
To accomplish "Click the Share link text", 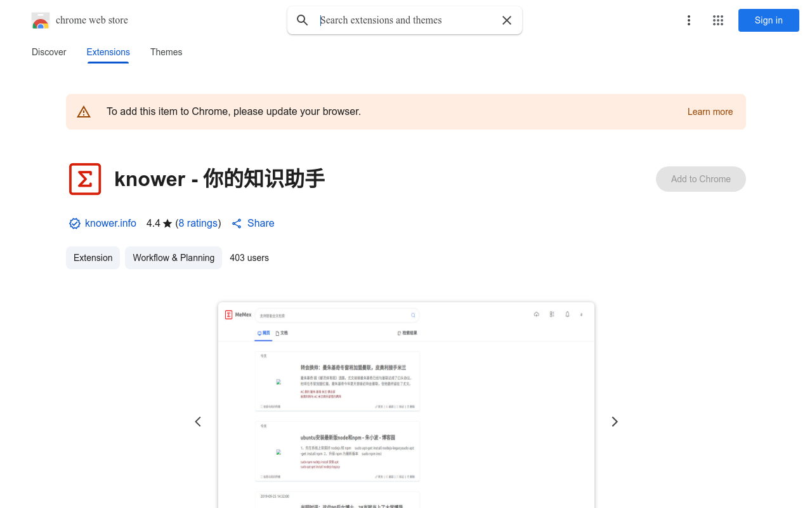I will click(x=261, y=224).
